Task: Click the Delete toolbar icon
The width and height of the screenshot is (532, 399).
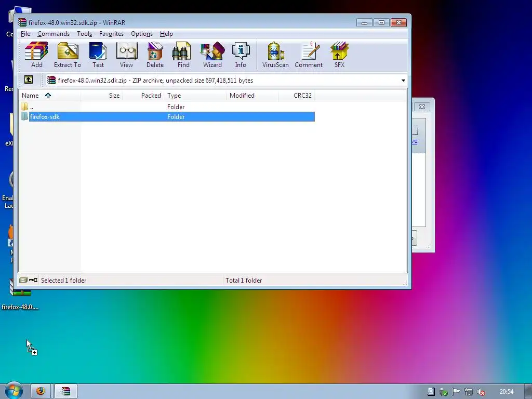Action: coord(155,55)
